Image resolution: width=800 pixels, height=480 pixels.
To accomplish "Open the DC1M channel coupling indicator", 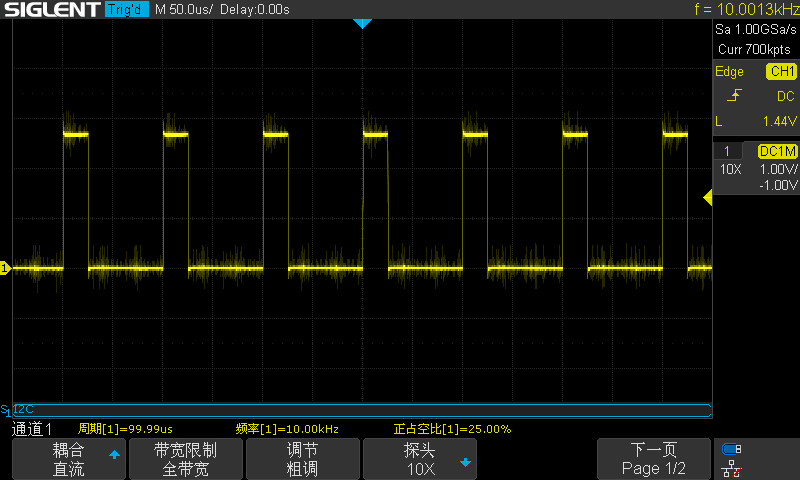I will point(777,151).
